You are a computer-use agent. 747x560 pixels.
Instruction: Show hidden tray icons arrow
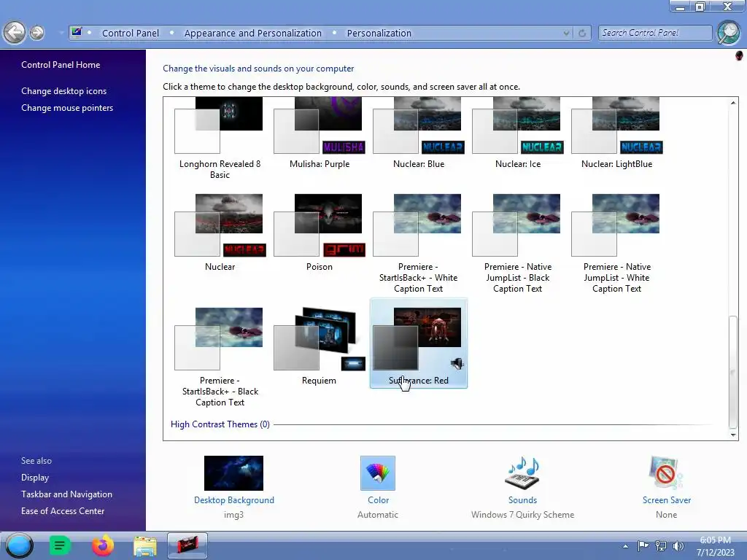tap(625, 546)
